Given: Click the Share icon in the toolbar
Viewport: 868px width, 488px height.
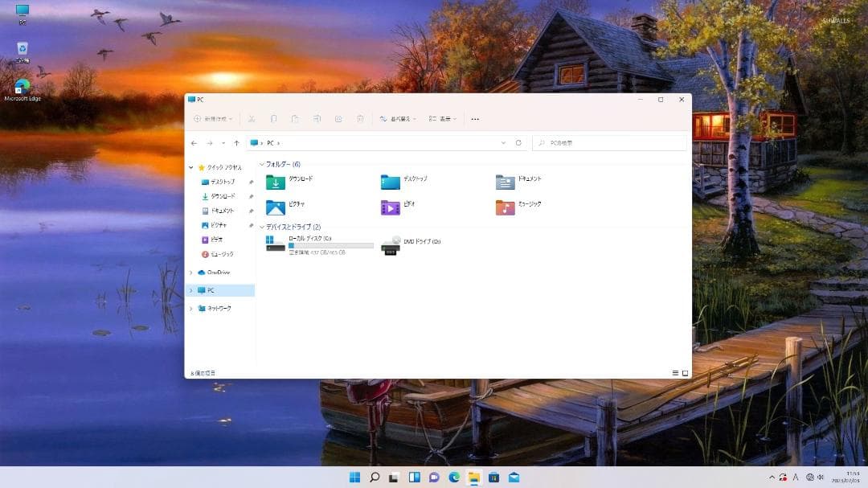Looking at the screenshot, I should point(339,118).
